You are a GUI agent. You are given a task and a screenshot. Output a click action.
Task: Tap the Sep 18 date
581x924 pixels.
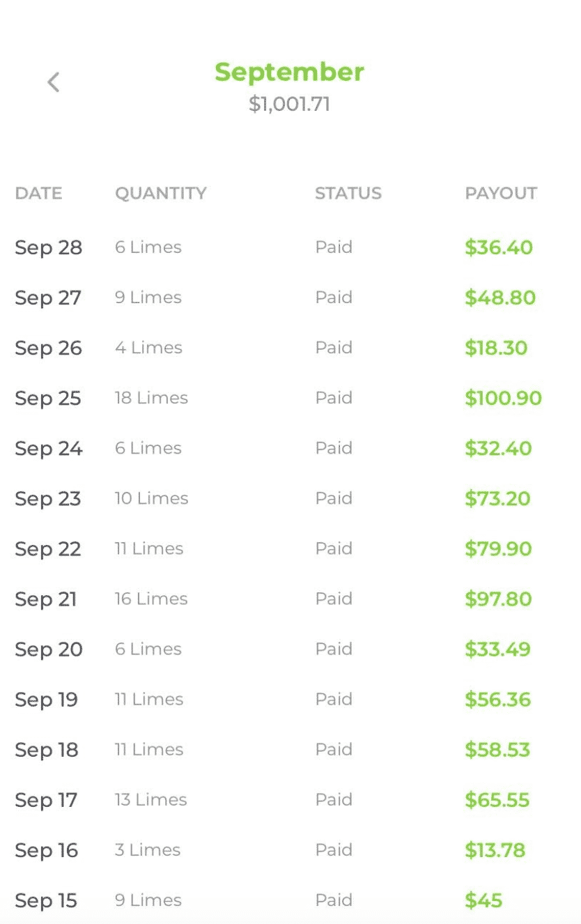point(47,750)
